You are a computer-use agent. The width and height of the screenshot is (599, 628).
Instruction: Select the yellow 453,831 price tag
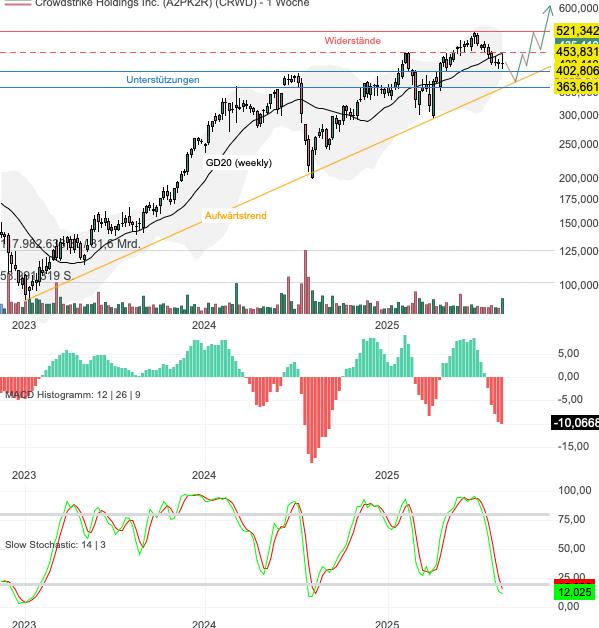[x=577, y=52]
